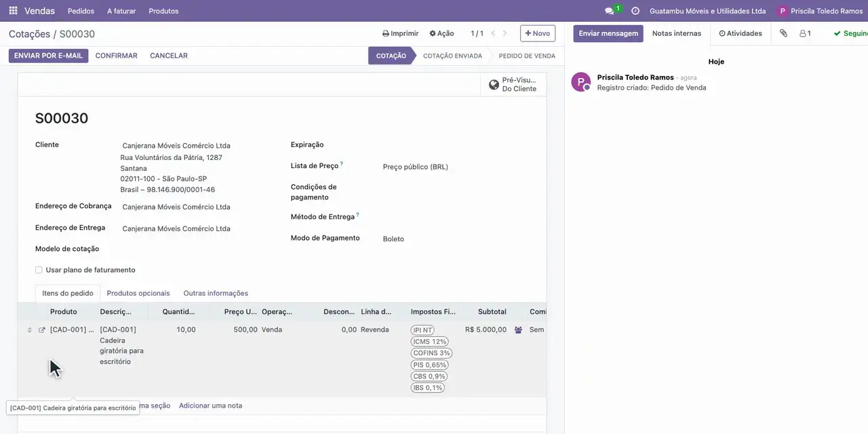Click the quantity cell 10,00
Viewport: 868px width, 434px height.
(x=186, y=330)
